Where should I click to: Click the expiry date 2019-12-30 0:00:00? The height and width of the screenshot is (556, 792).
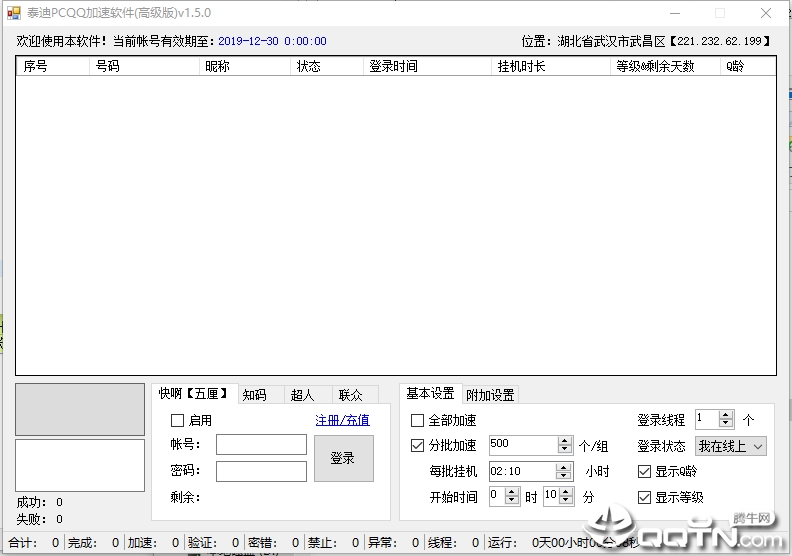tap(272, 41)
